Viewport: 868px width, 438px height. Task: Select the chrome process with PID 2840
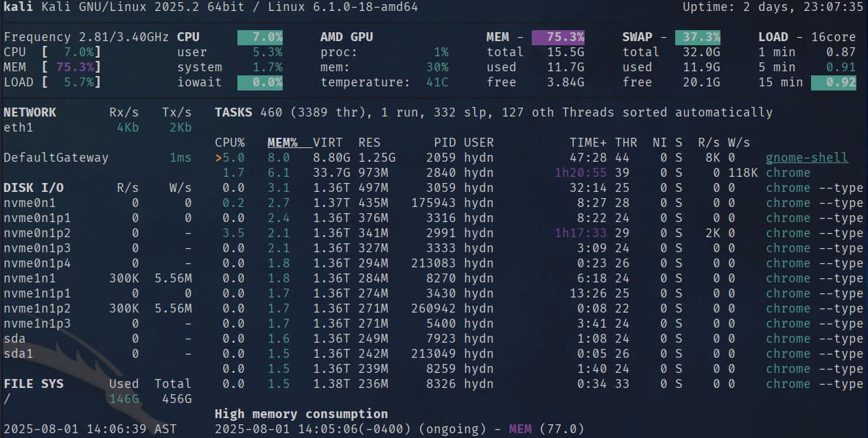[480, 173]
